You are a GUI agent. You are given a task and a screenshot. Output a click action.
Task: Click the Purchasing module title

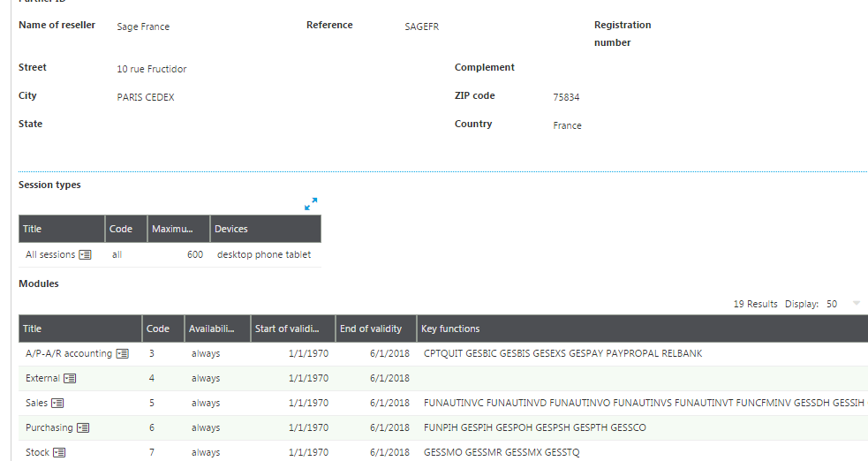(x=49, y=427)
